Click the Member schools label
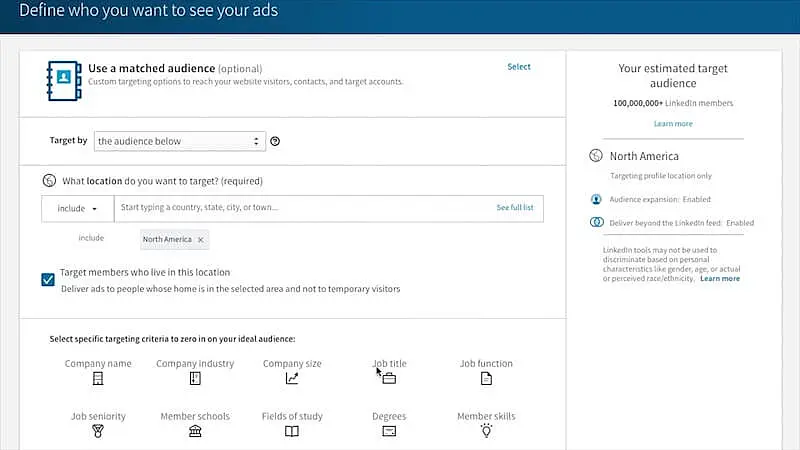Image resolution: width=800 pixels, height=450 pixels. tap(195, 416)
